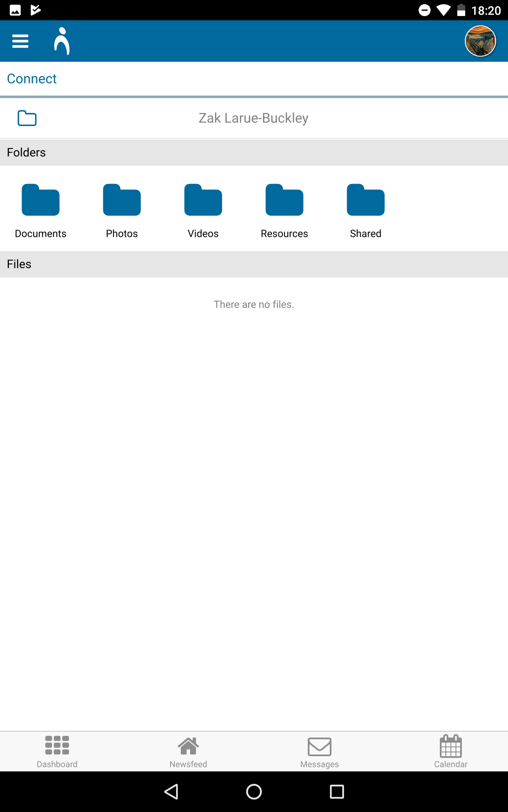Switch to the Calendar tab
This screenshot has width=508, height=812.
coord(451,752)
